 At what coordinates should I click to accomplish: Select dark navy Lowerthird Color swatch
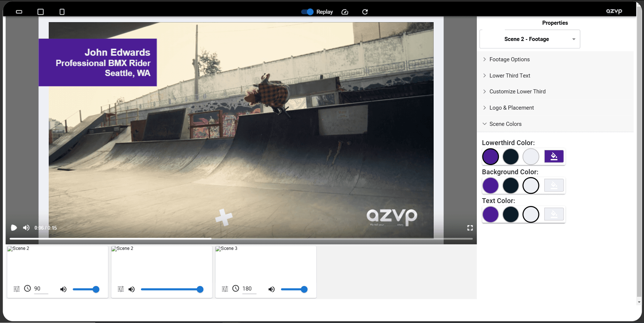511,157
